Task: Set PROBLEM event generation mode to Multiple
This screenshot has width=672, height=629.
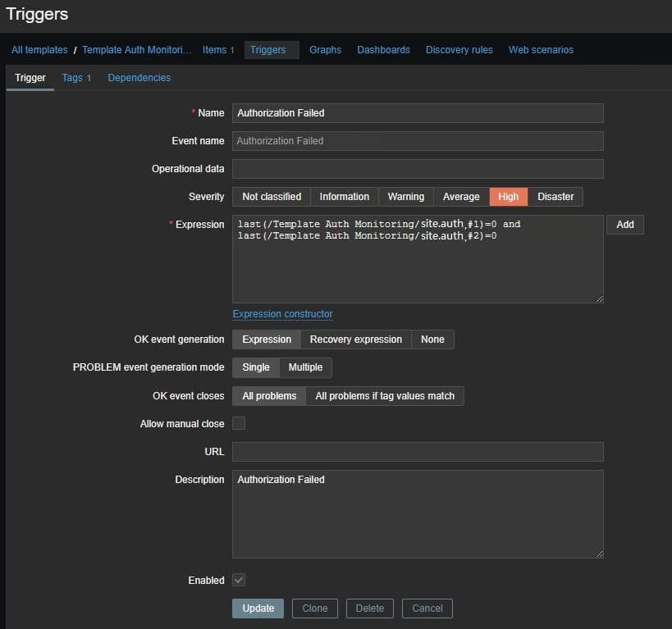Action: [x=305, y=367]
